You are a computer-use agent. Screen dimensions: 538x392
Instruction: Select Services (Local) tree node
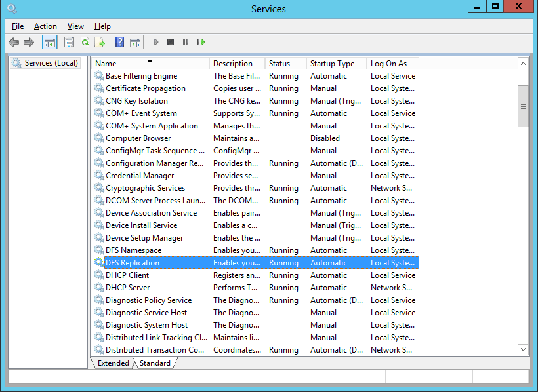[45, 63]
